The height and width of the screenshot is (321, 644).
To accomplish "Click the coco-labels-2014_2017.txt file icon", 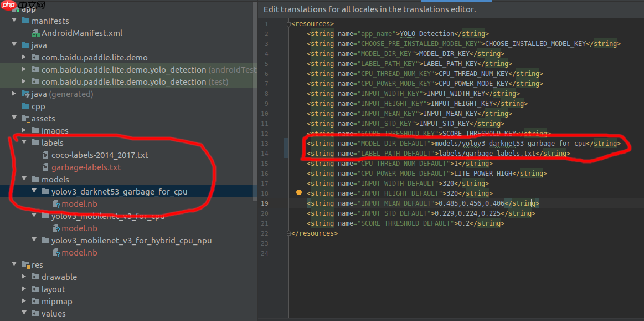I will tap(46, 155).
